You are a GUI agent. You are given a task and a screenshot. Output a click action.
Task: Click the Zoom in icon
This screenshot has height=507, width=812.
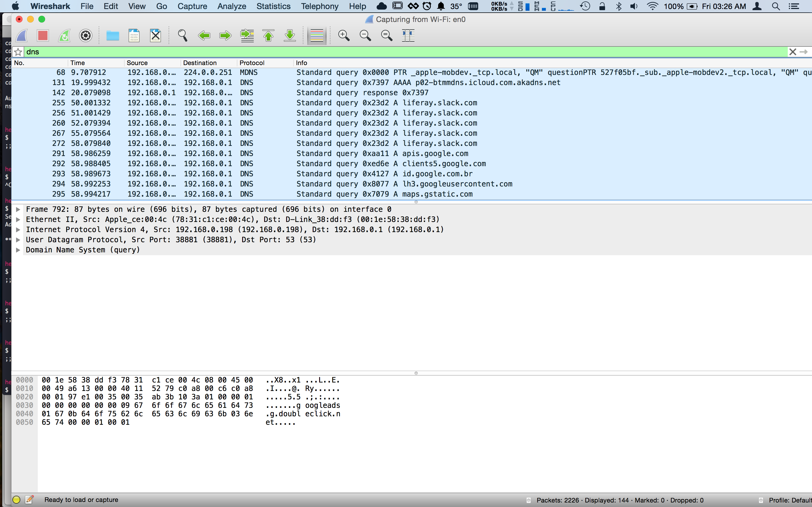tap(344, 35)
